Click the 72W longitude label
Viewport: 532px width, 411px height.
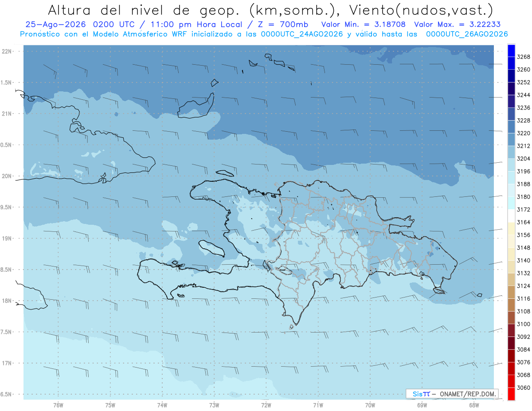pyautogui.click(x=266, y=405)
